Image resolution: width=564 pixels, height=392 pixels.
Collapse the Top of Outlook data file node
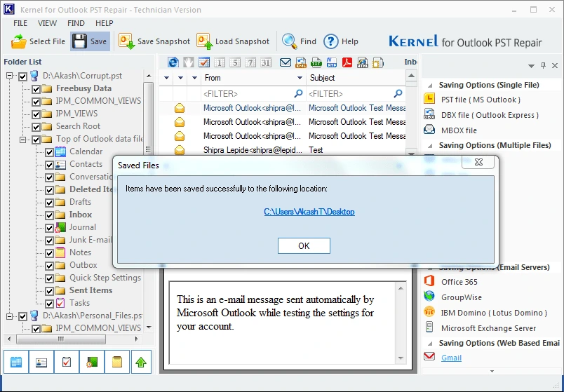tap(23, 139)
